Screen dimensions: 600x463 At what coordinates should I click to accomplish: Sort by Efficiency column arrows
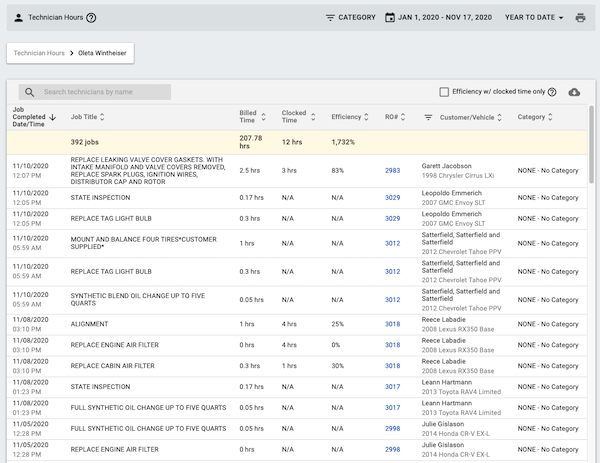coord(366,117)
